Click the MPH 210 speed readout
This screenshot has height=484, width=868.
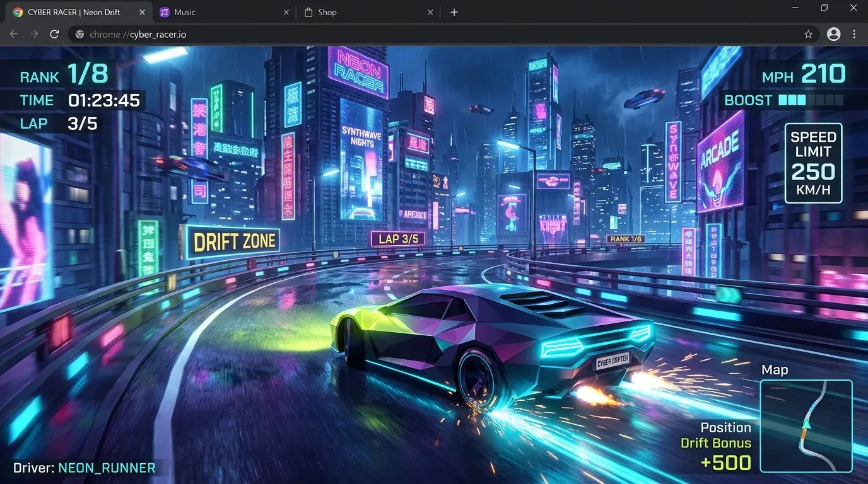(x=804, y=74)
